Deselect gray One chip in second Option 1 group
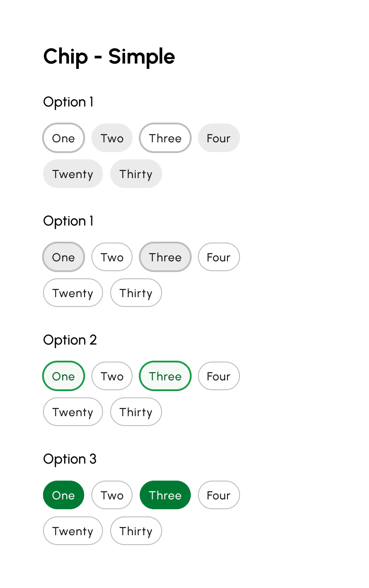The width and height of the screenshot is (369, 588). click(64, 257)
